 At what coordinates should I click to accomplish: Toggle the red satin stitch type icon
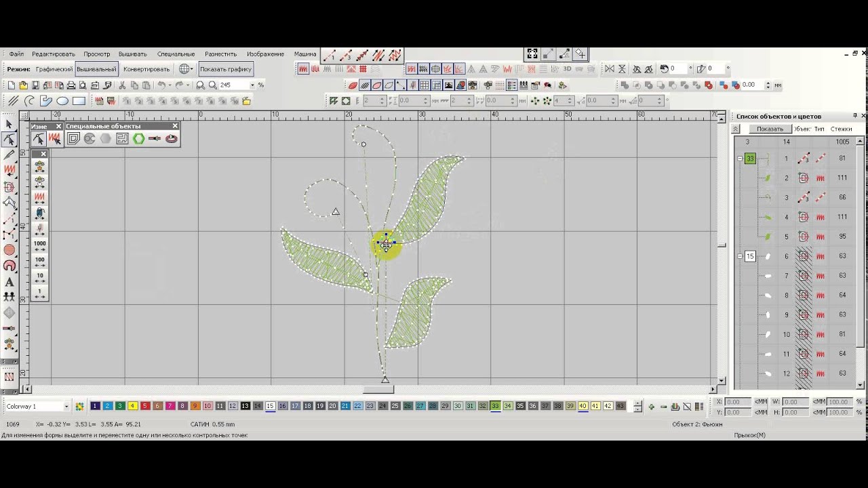click(303, 68)
